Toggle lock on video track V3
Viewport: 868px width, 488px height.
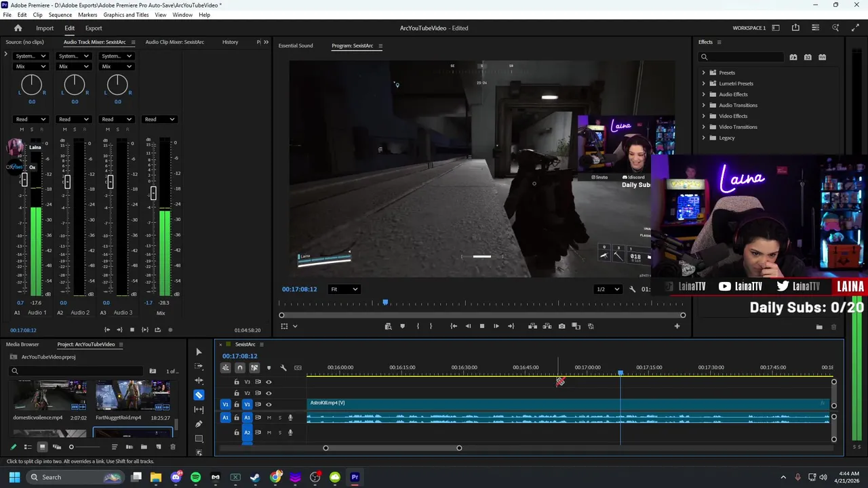(x=237, y=382)
